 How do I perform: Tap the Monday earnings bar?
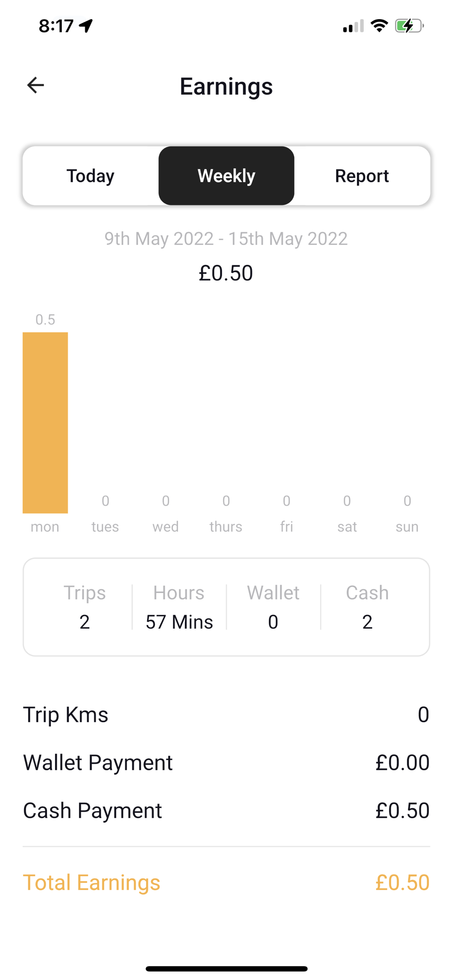pyautogui.click(x=45, y=422)
